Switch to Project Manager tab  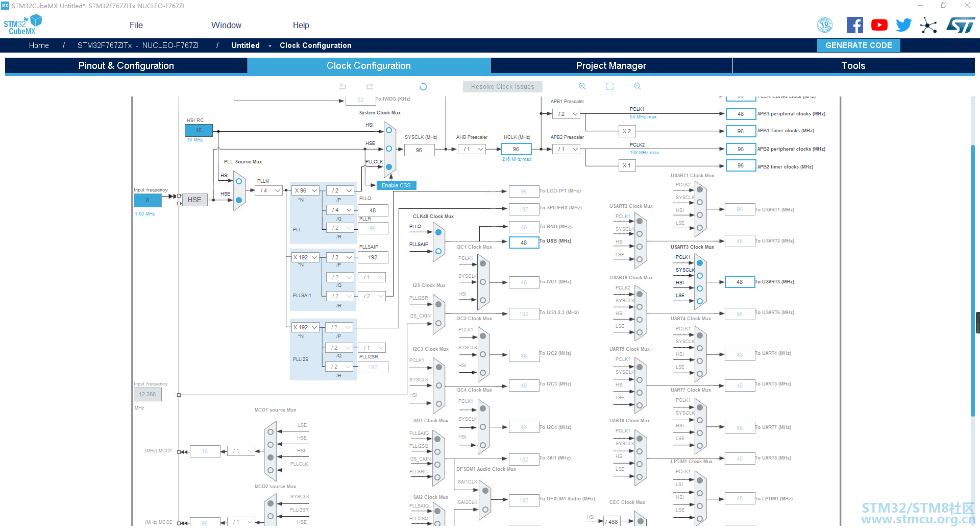[611, 65]
